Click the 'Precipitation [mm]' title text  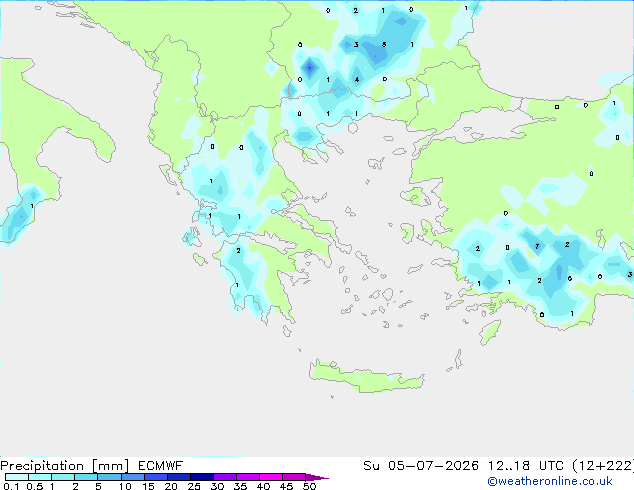(x=64, y=466)
